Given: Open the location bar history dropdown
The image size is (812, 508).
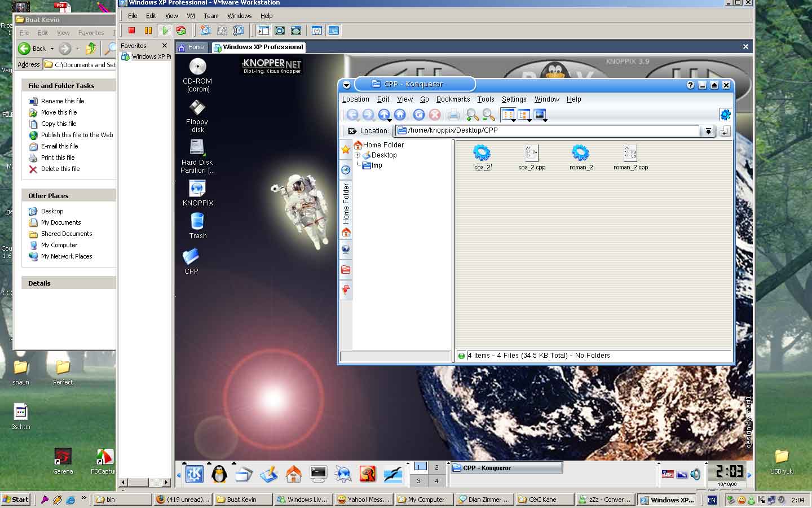Looking at the screenshot, I should pyautogui.click(x=708, y=131).
